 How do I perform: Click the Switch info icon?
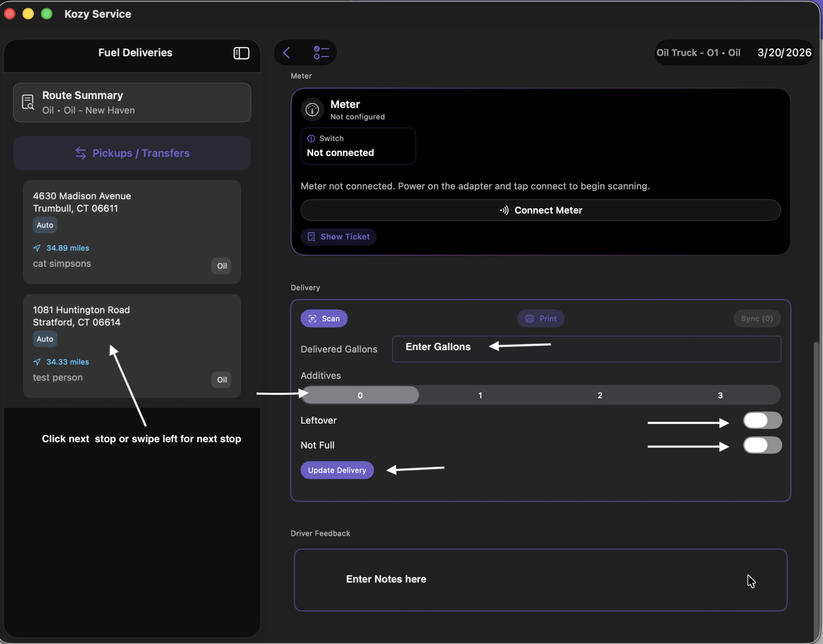[x=311, y=139]
